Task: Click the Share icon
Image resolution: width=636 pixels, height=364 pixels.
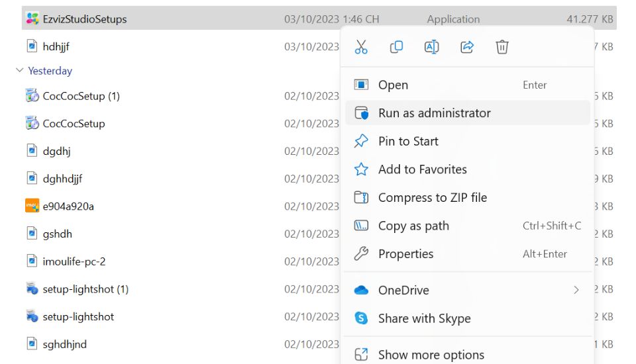Action: coord(467,47)
